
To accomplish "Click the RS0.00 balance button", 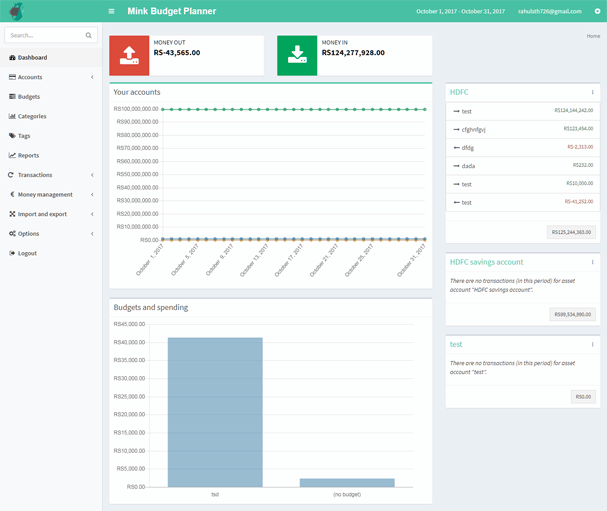I will (583, 397).
